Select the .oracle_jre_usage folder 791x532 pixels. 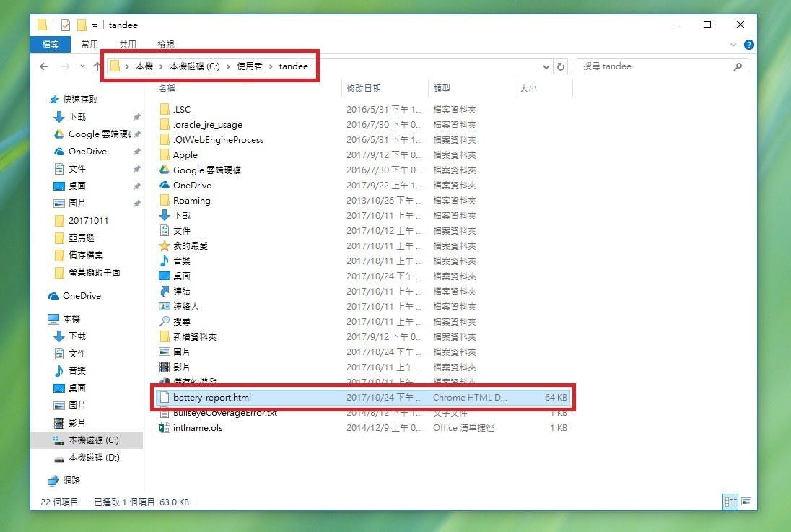207,125
